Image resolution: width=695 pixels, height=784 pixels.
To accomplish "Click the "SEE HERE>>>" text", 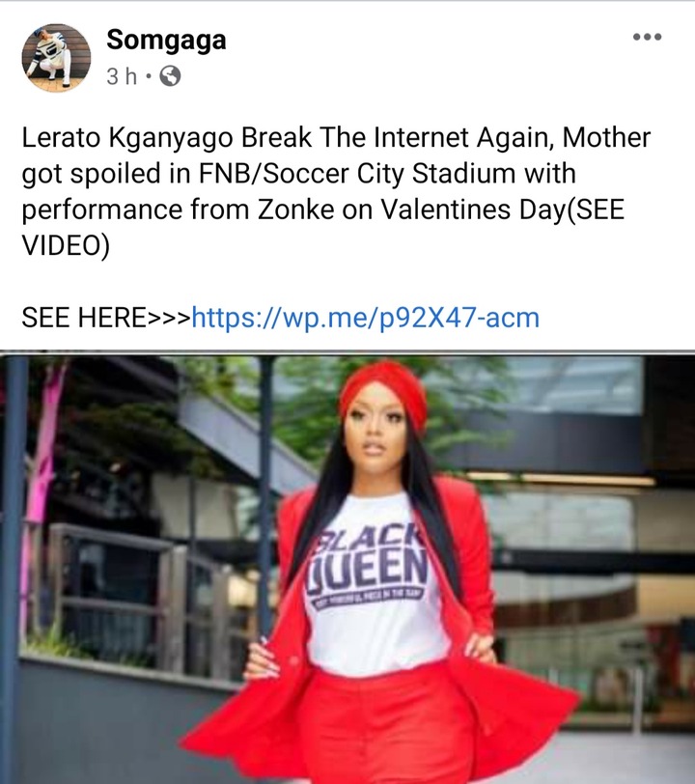I will click(106, 318).
